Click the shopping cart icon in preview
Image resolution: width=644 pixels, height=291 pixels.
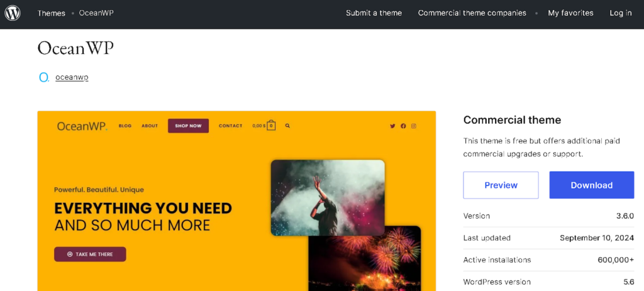pos(271,125)
